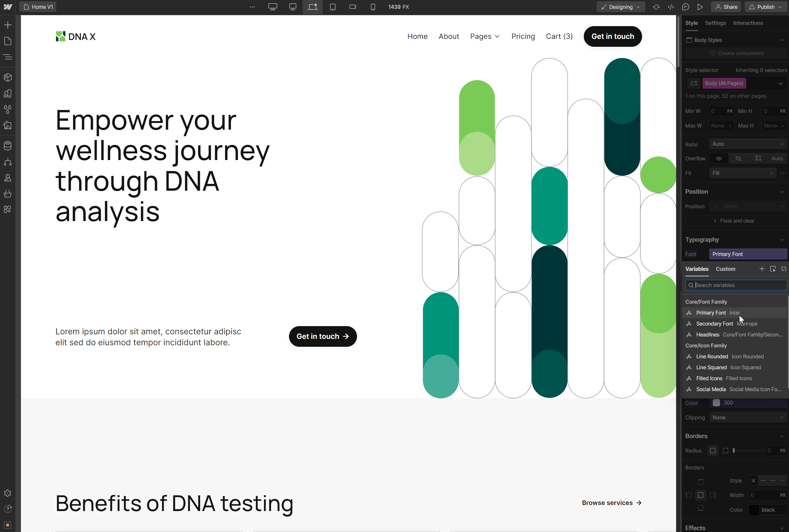The width and height of the screenshot is (789, 532).
Task: Open site settings gear in the left sidebar
Action: [8, 493]
